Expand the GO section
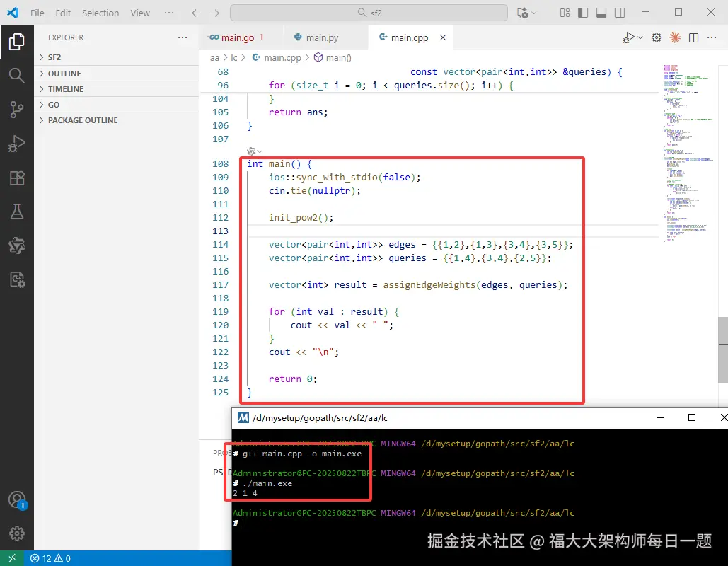This screenshot has height=566, width=728. [116, 105]
